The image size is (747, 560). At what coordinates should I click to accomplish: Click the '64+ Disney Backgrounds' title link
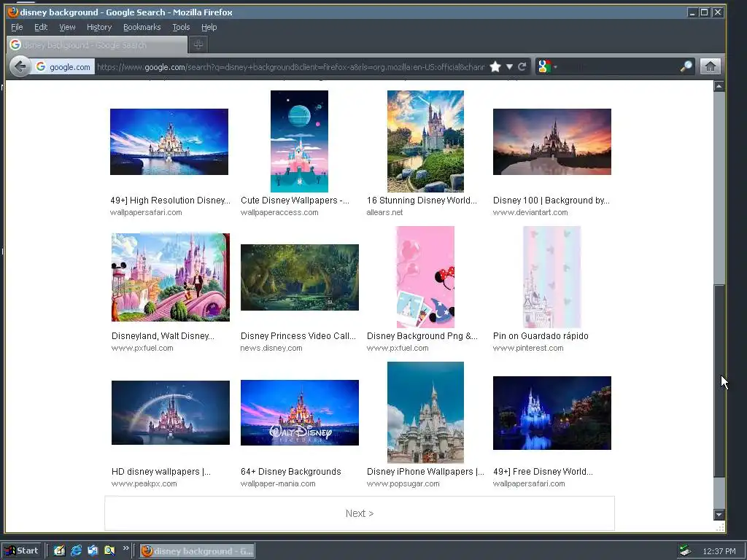[x=290, y=472]
